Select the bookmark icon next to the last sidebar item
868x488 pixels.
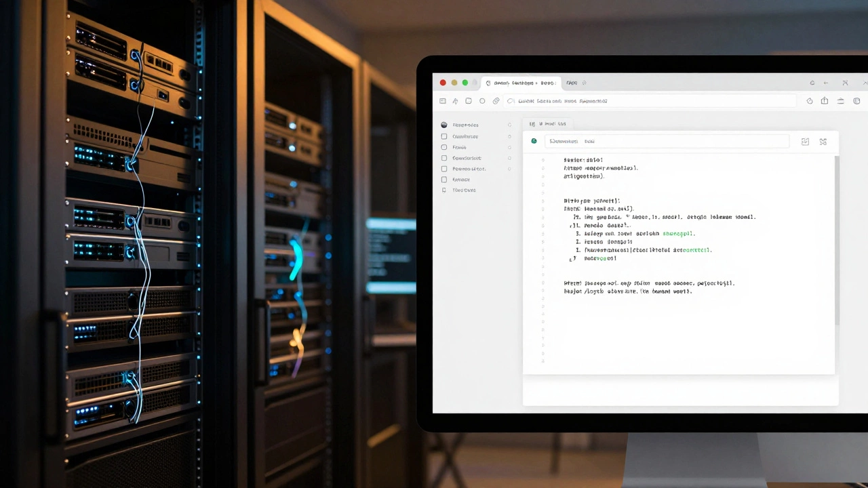click(444, 190)
